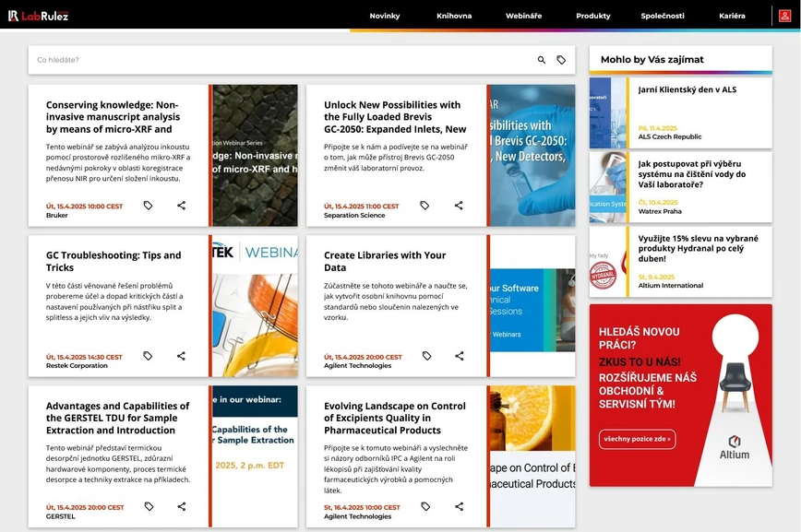Viewport: 801px width, 532px height.
Task: Open the Produkty menu item
Action: tap(593, 15)
